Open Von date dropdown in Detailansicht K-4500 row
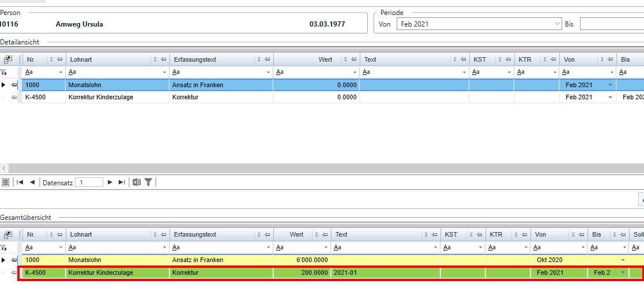The width and height of the screenshot is (644, 284). 610,98
